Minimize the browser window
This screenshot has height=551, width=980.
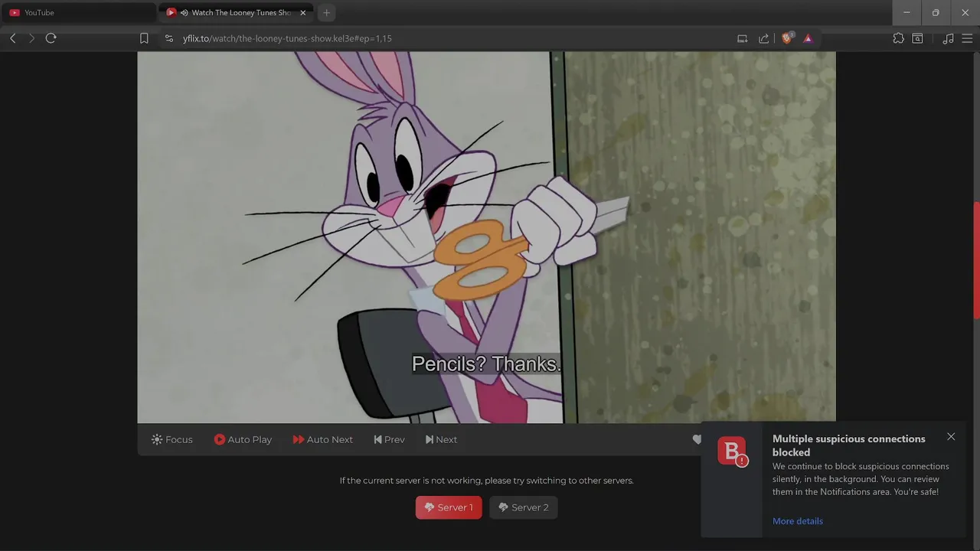pos(906,12)
